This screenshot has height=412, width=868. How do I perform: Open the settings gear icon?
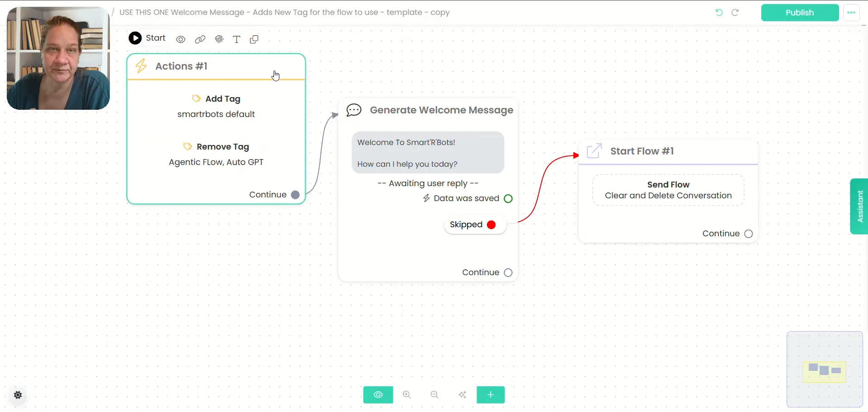pyautogui.click(x=18, y=395)
